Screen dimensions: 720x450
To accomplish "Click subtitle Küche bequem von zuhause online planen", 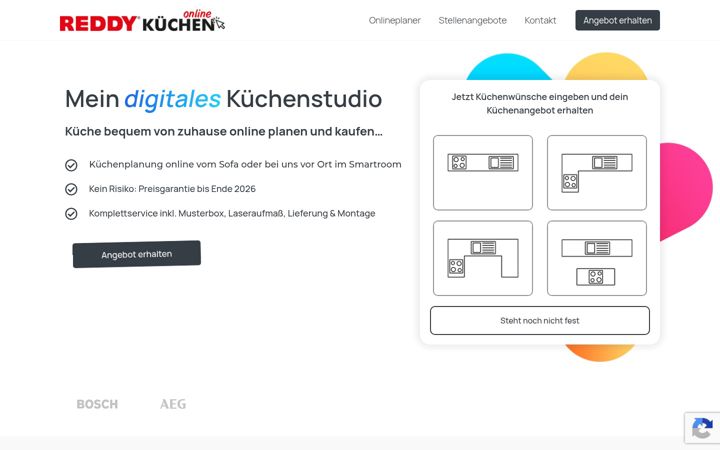I will (x=224, y=131).
